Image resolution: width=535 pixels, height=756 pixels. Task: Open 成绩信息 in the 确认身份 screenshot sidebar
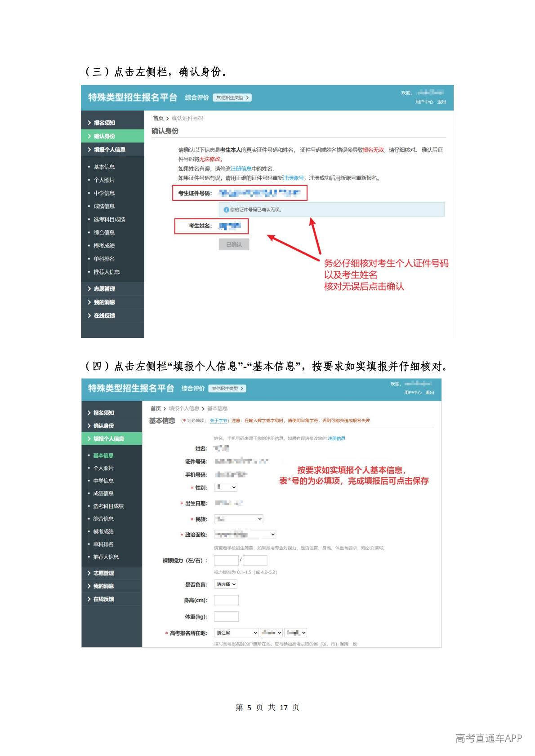(104, 206)
